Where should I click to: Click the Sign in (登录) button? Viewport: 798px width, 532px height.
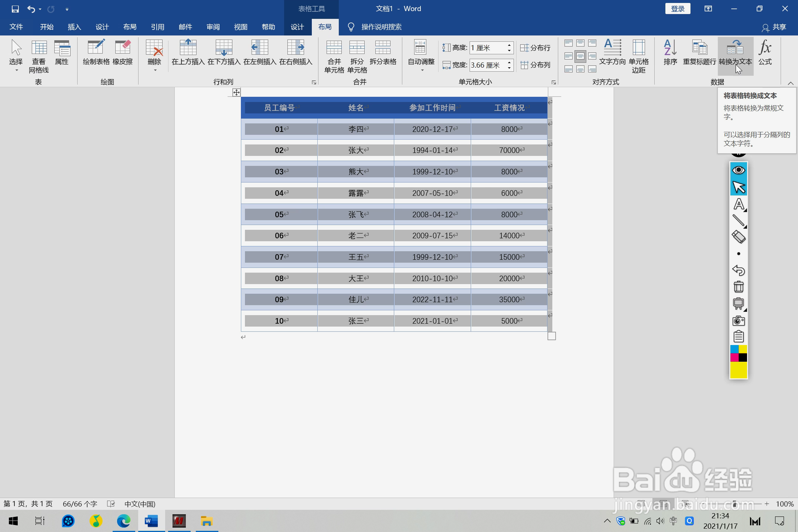(678, 9)
